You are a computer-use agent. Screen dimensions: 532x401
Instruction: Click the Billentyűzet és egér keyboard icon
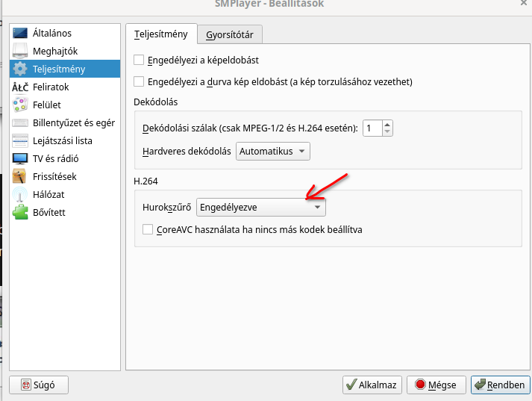click(x=20, y=123)
